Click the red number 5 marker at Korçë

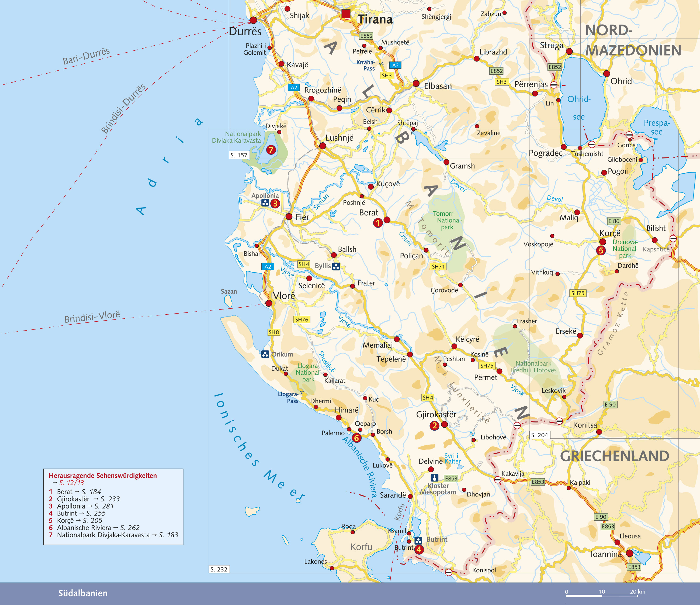(x=601, y=250)
